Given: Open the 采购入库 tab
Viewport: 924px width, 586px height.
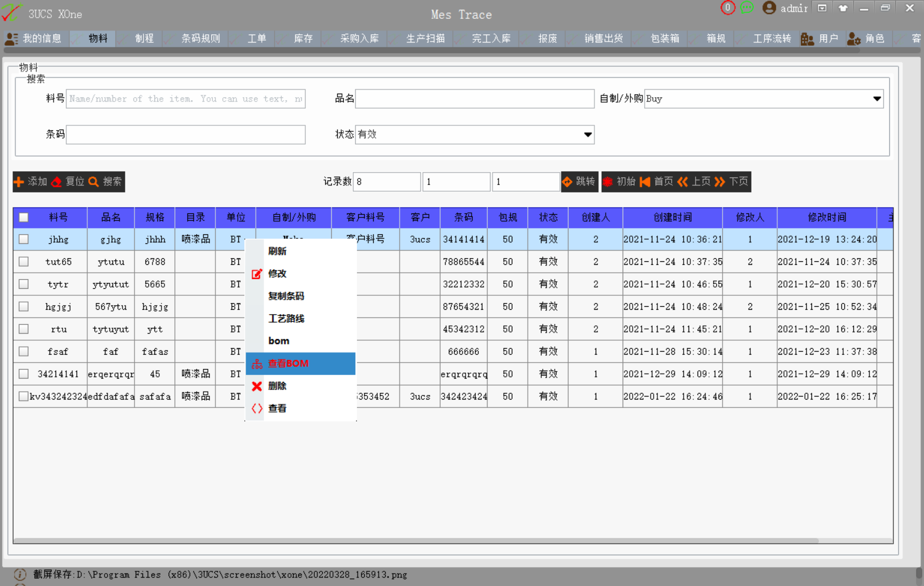Looking at the screenshot, I should [x=354, y=38].
